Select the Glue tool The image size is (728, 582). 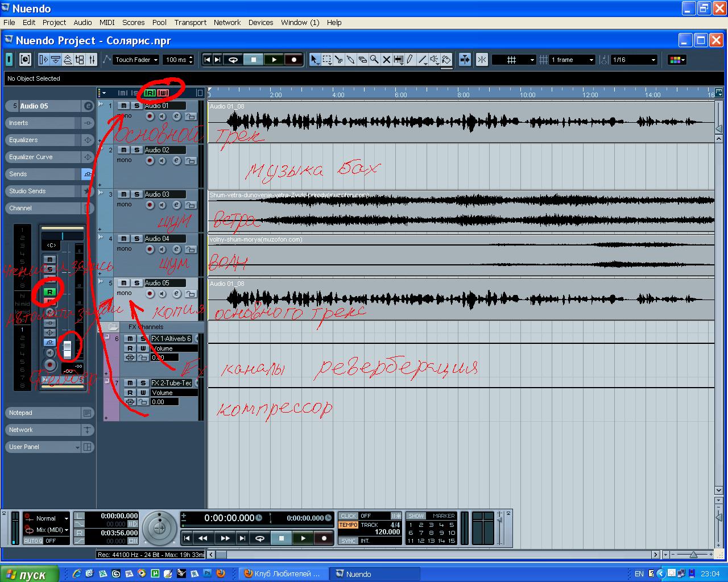click(x=351, y=60)
